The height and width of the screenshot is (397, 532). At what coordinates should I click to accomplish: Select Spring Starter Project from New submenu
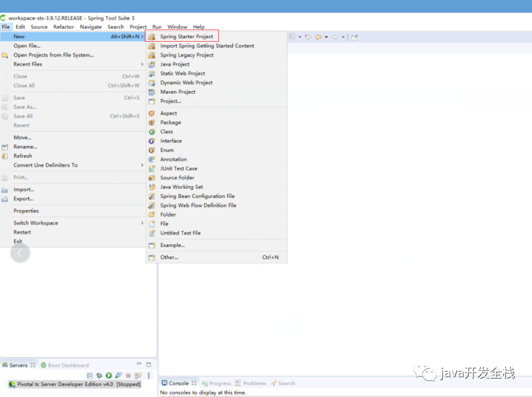[x=186, y=36]
